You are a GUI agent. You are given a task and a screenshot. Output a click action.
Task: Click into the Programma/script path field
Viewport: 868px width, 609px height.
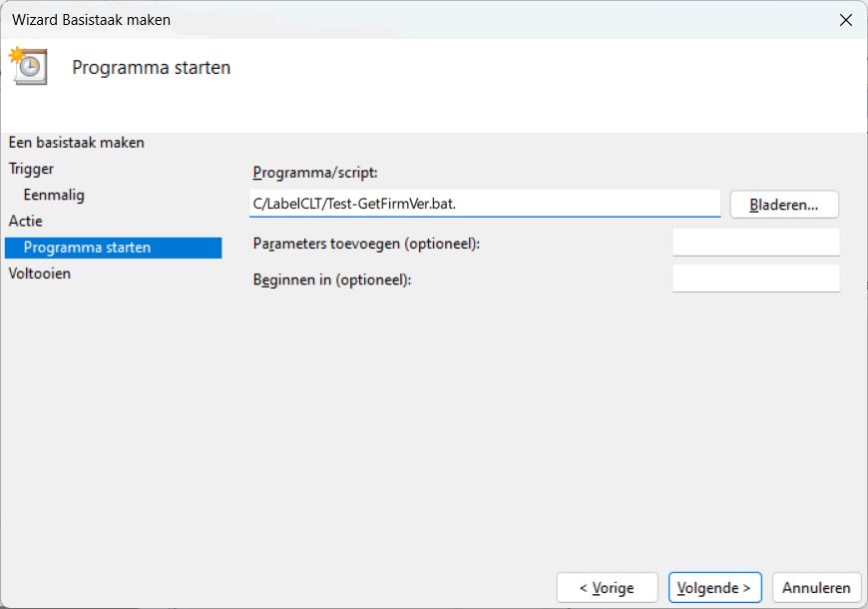(x=484, y=204)
